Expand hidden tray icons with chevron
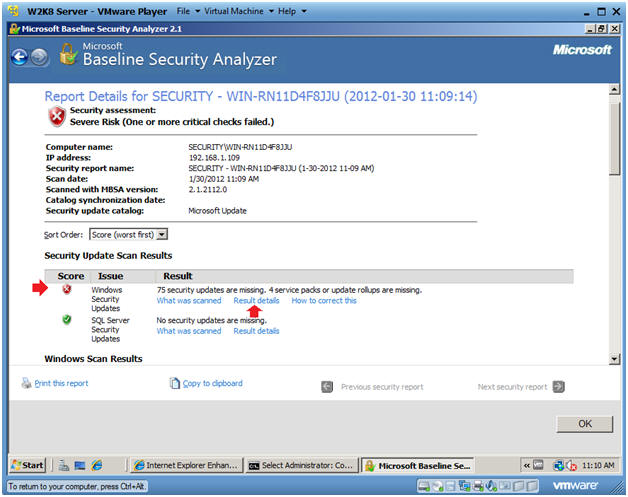 527,465
